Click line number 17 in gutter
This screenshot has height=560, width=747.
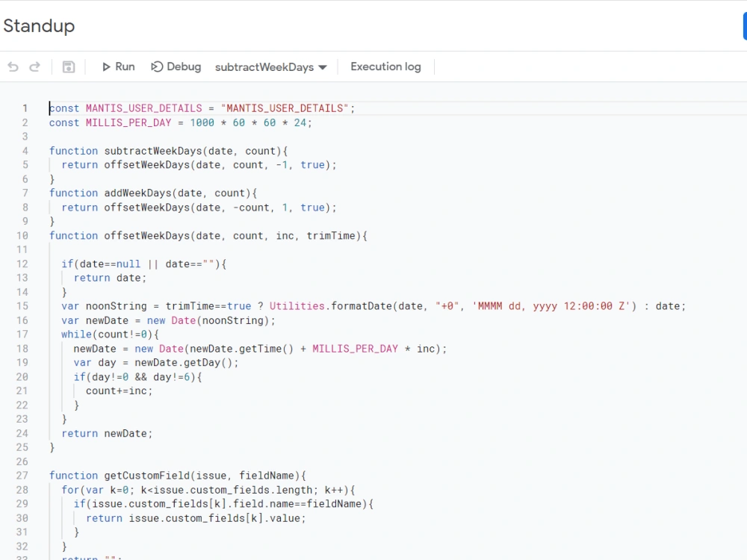click(22, 335)
